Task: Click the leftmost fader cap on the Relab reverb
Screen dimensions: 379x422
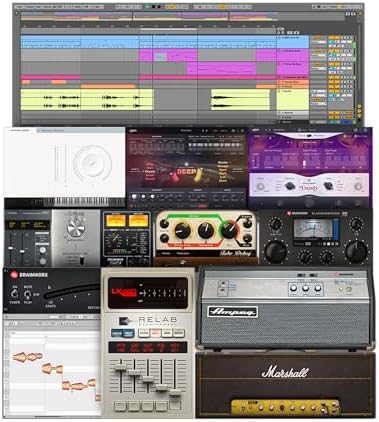Action: click(x=120, y=367)
